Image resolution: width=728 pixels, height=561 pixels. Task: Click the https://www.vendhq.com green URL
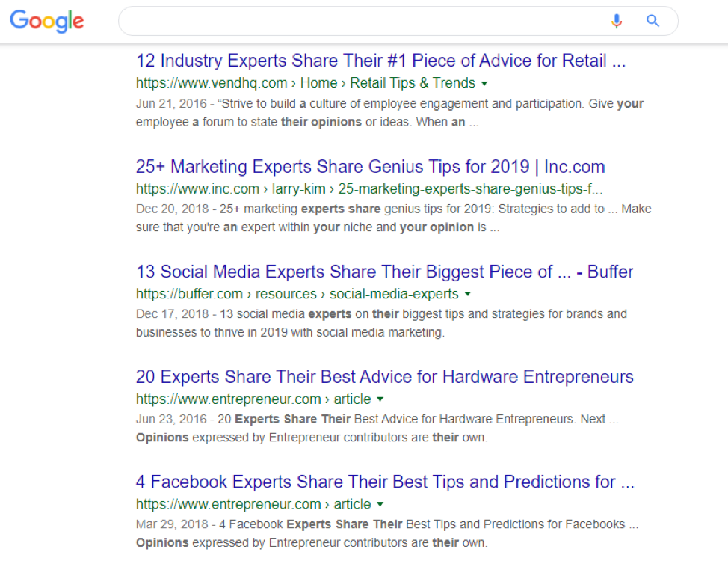pyautogui.click(x=212, y=83)
